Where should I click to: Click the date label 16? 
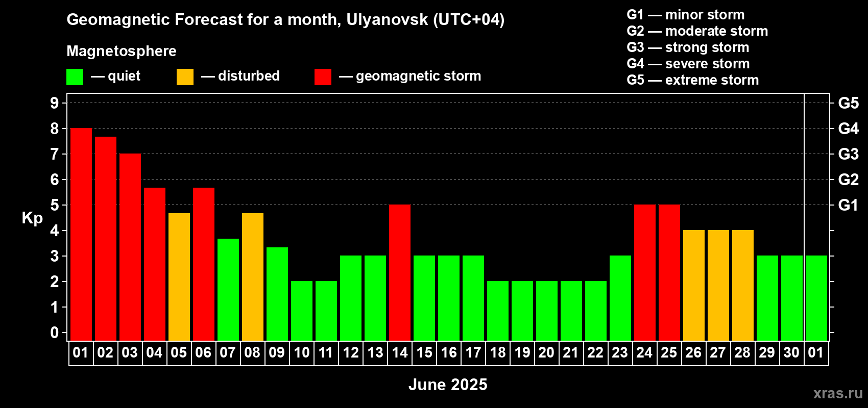[449, 353]
